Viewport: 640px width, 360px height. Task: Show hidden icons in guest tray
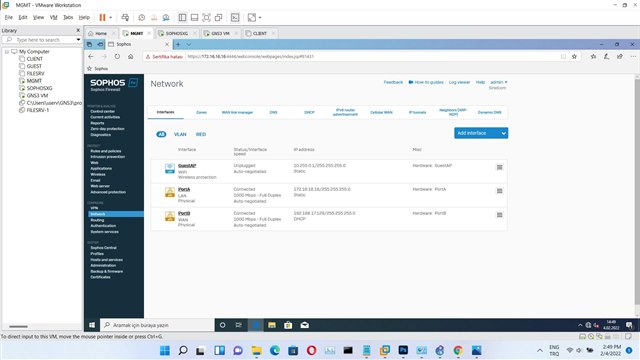click(580, 325)
